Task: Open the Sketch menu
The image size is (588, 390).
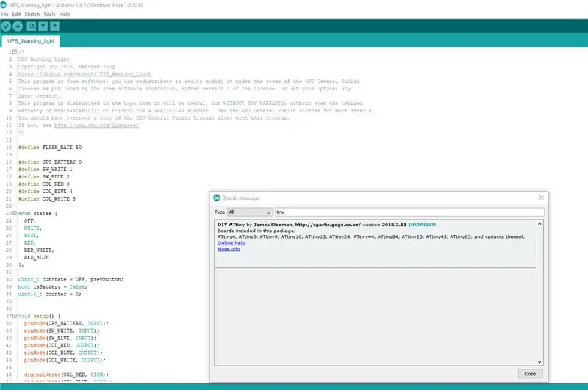Action: tap(32, 14)
